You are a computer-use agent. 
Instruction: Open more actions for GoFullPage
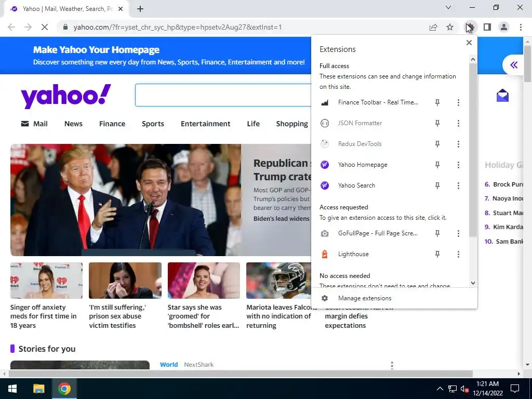click(458, 233)
